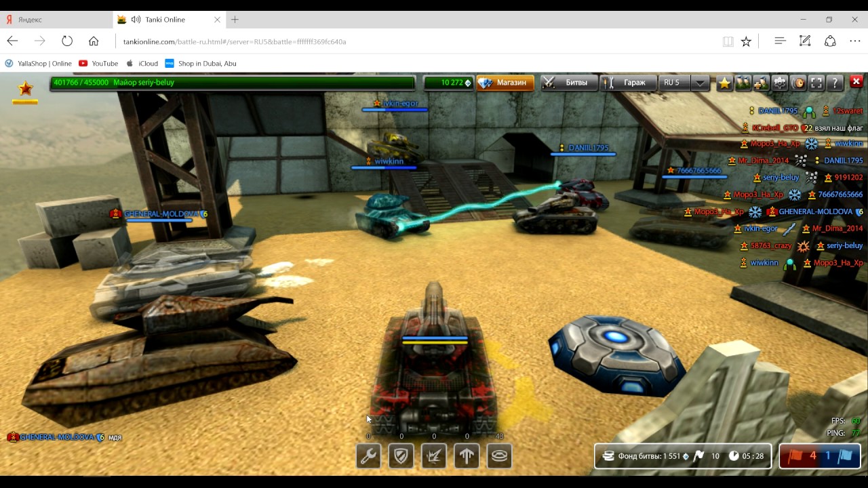Click DANIIL1795 name above tank
This screenshot has height=488, width=868.
tap(588, 148)
